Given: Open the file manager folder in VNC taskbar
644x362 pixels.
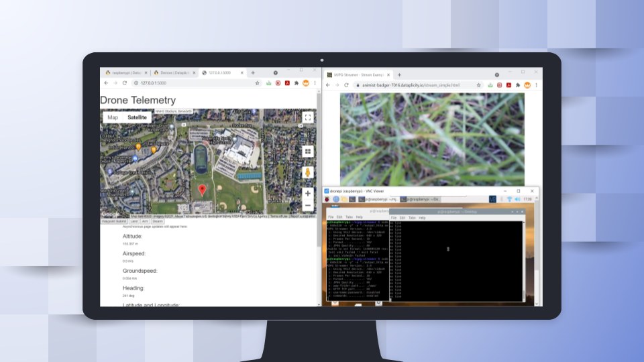Looking at the screenshot, I should point(343,199).
